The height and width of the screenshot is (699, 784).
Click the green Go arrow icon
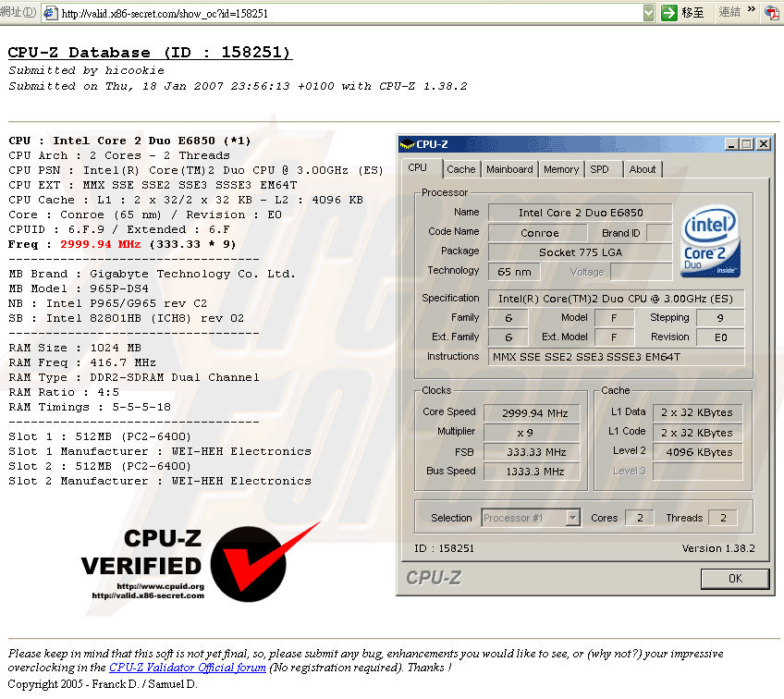(669, 13)
